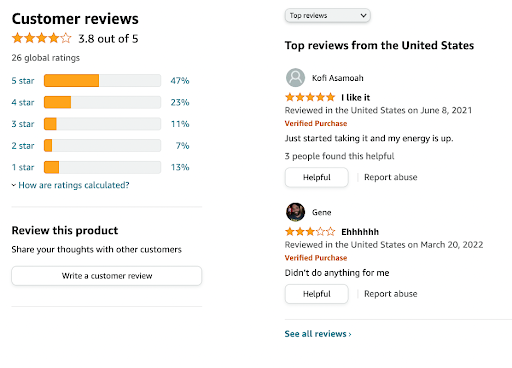512x368 pixels.
Task: Click the 3 star rating bar
Action: (x=102, y=124)
